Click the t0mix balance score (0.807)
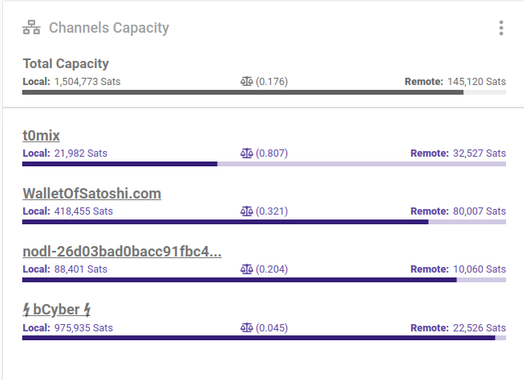The image size is (524, 380). (272, 153)
